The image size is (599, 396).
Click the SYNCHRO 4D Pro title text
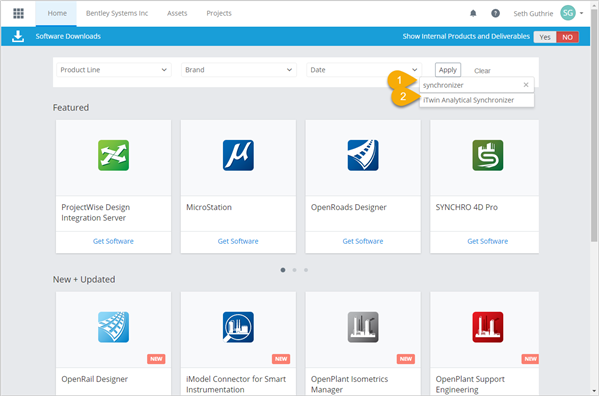(x=466, y=207)
